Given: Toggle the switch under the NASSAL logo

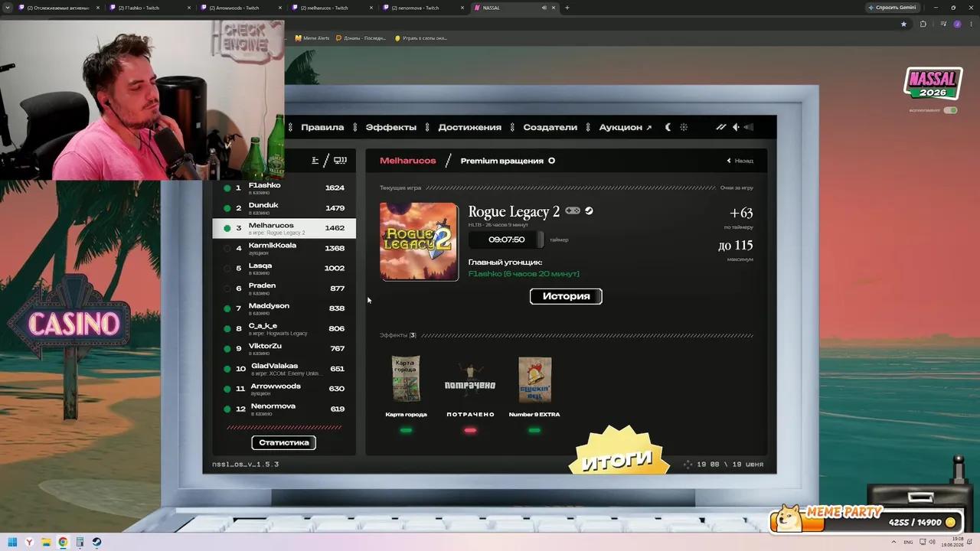Looking at the screenshot, I should (x=950, y=110).
